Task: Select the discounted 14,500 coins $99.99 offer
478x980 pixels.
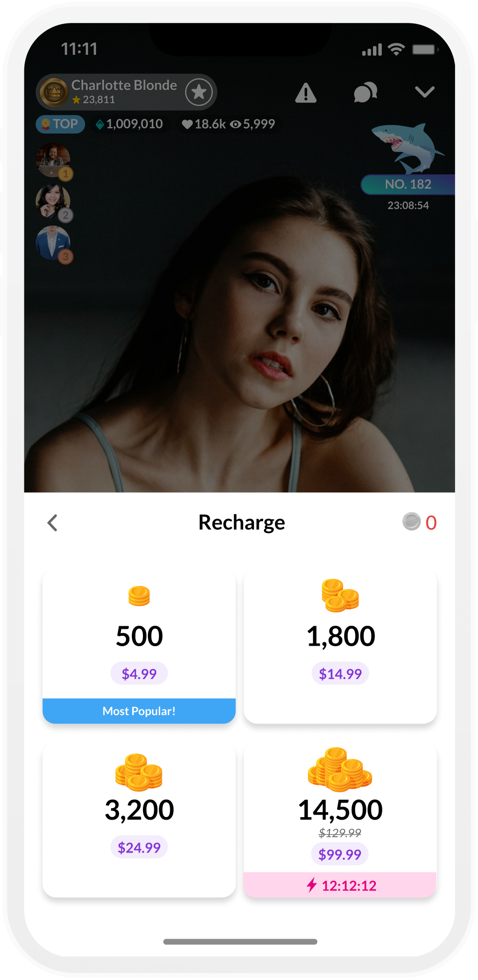Action: tap(340, 821)
